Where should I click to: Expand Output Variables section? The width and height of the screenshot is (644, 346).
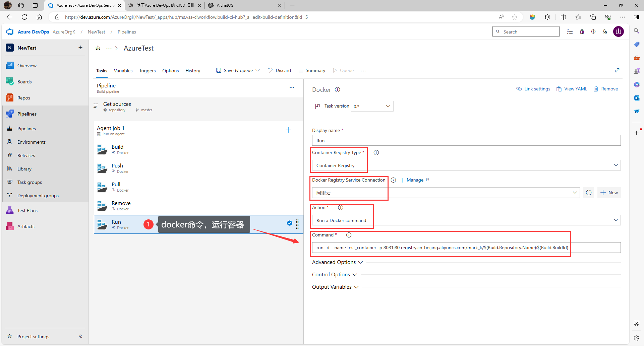335,287
